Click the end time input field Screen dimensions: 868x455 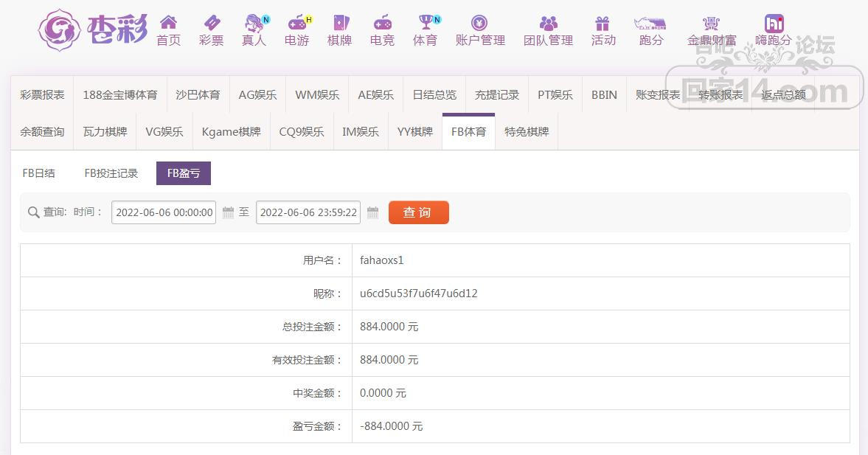(308, 212)
